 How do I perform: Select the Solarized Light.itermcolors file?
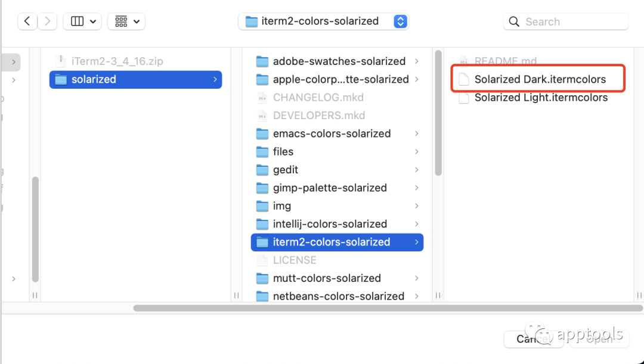point(541,98)
